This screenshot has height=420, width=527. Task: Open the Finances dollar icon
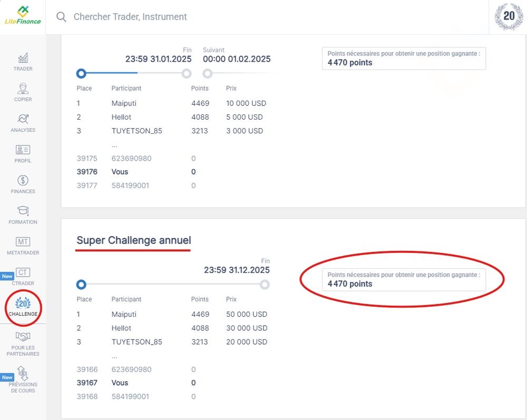click(23, 180)
